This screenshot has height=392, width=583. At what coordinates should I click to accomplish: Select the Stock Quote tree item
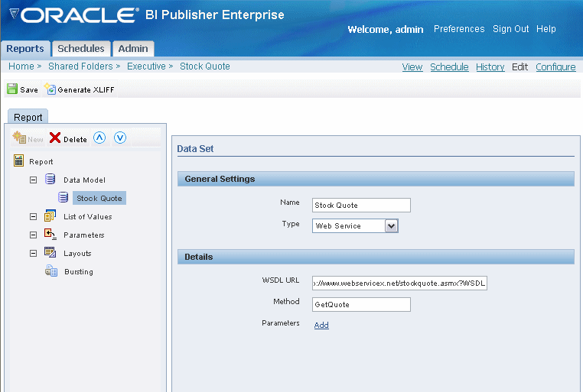[x=99, y=198]
